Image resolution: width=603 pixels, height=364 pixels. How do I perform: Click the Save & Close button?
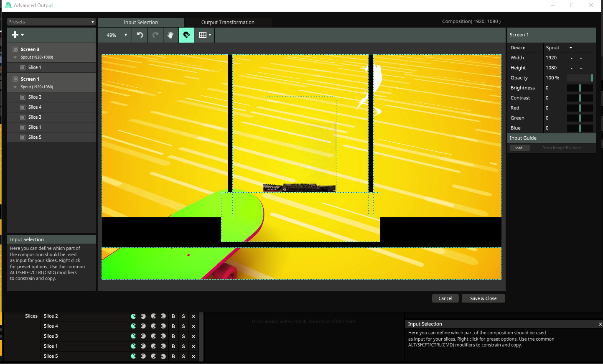pos(483,298)
